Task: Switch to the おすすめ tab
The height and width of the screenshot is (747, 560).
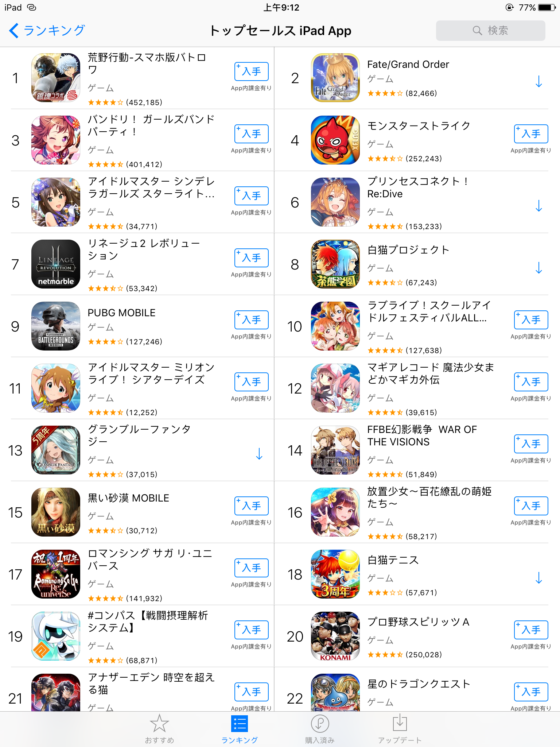Action: pyautogui.click(x=159, y=729)
